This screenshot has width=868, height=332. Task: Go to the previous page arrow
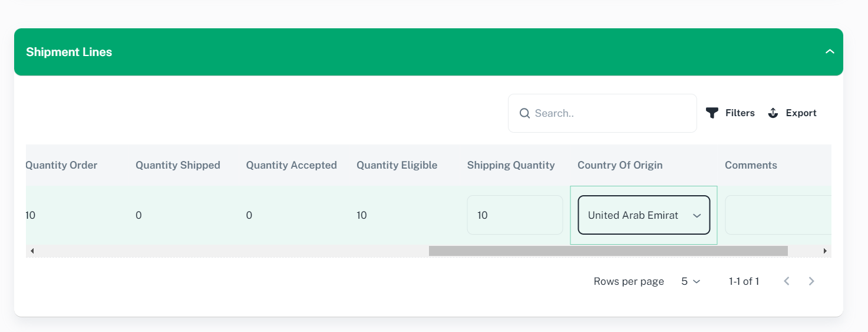click(786, 281)
